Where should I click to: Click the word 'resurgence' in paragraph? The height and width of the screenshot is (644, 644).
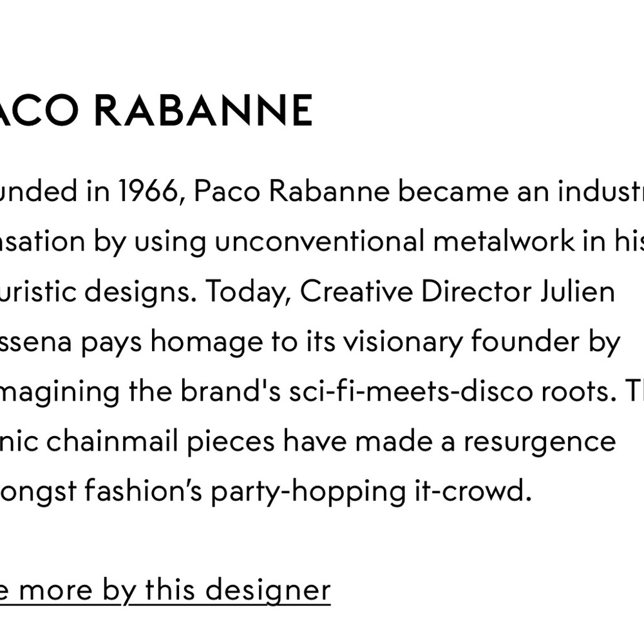tap(540, 443)
